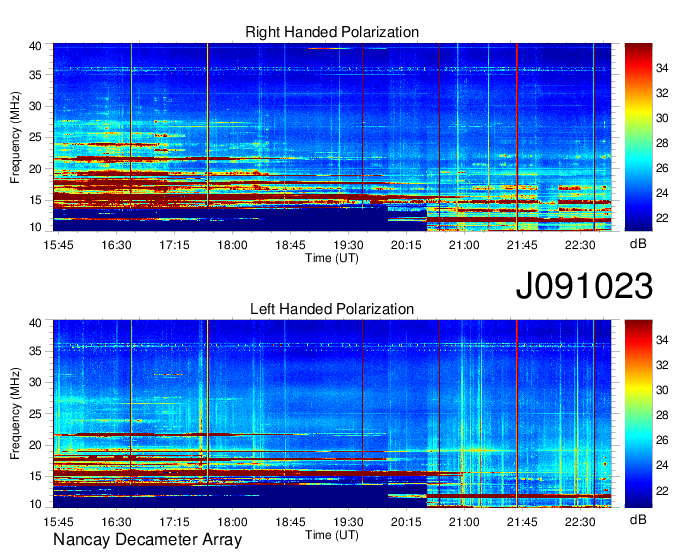
Task: Click the 20 MHz tick of Right Handed plot
Action: [35, 169]
